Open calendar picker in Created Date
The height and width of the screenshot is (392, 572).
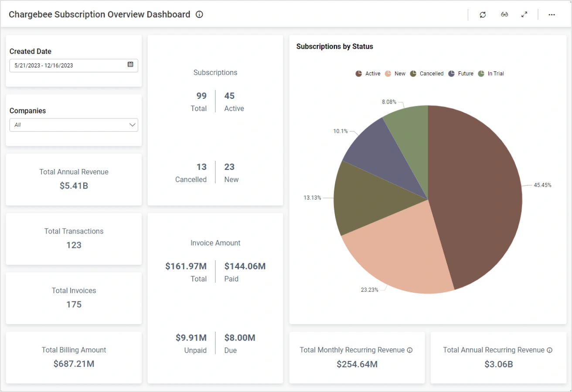[x=130, y=64]
